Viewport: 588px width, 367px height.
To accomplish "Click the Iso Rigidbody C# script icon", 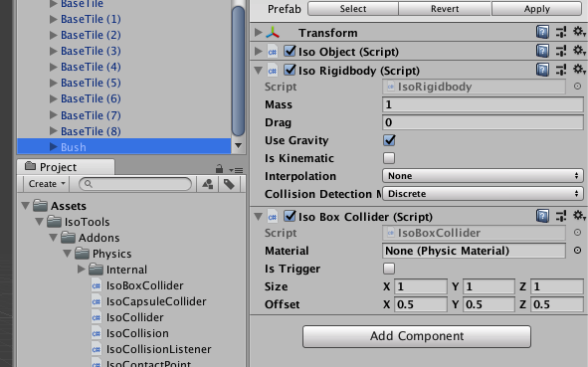I will (x=273, y=70).
